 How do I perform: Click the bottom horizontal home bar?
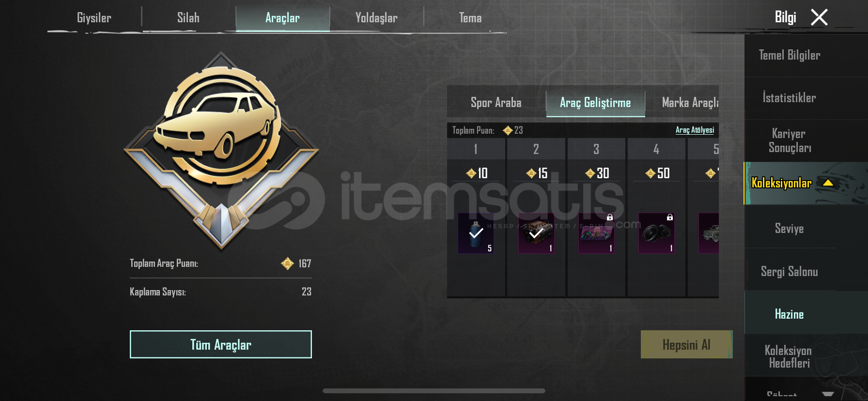click(434, 391)
